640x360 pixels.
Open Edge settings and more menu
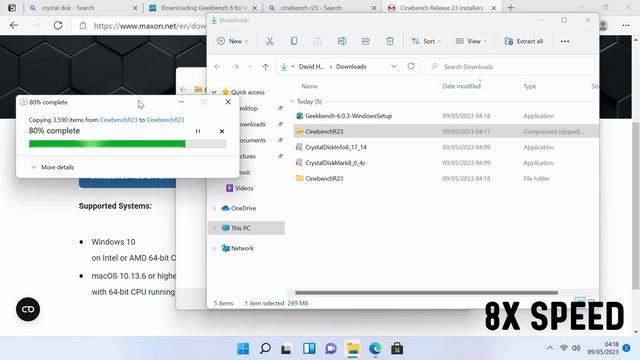point(626,25)
